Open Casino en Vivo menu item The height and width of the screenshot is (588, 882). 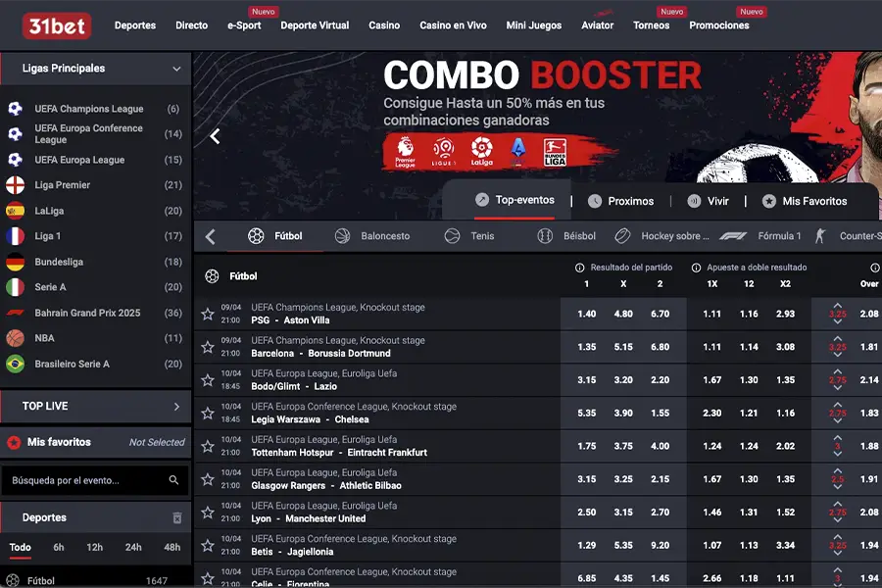(x=453, y=25)
